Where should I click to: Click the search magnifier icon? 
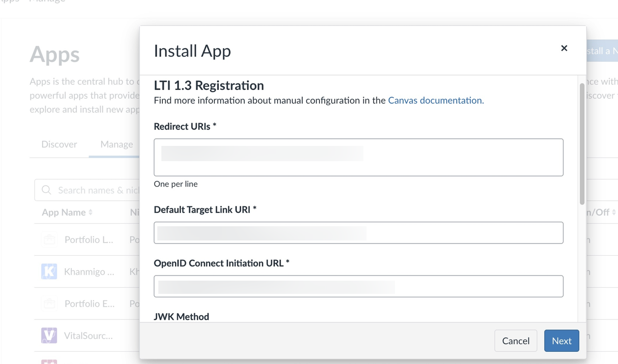[x=46, y=190]
